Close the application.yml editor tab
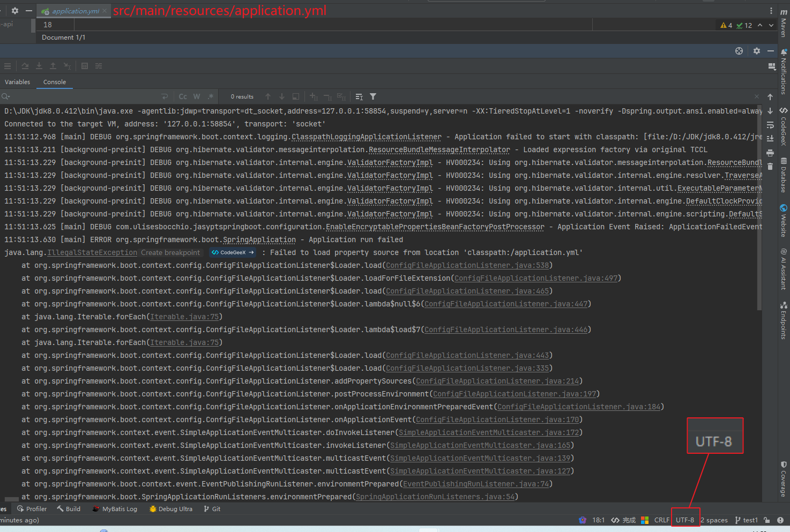790x532 pixels. click(105, 11)
